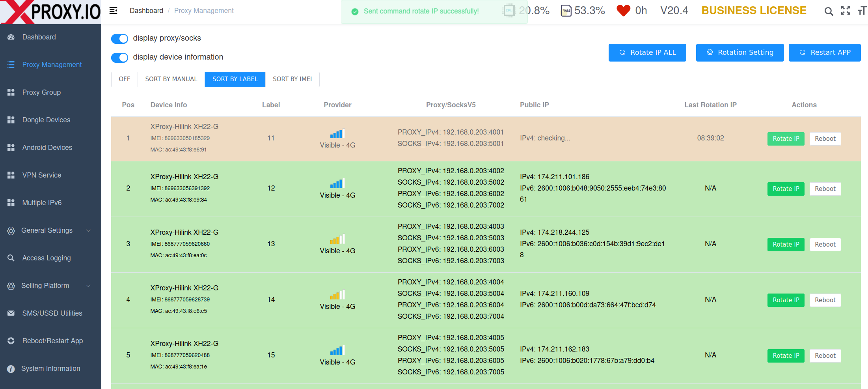Click the Android Devices grid icon
The image size is (868, 389).
[x=11, y=148]
